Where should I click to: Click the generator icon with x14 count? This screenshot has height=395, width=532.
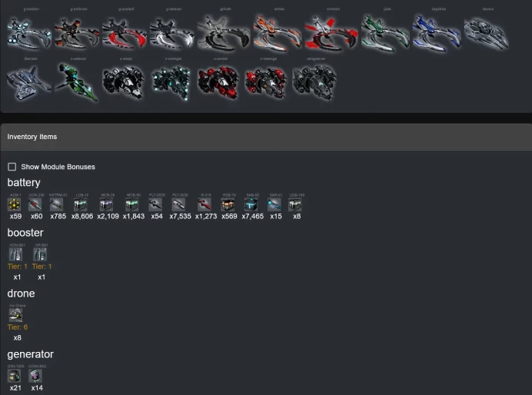[x=35, y=376]
